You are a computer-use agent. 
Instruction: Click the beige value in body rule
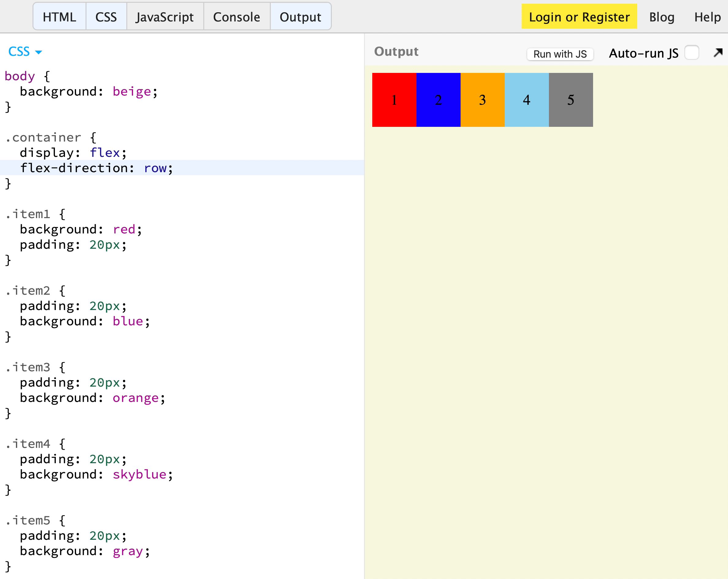[132, 91]
